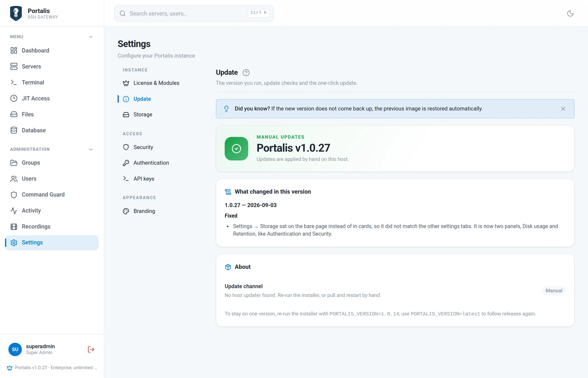The width and height of the screenshot is (588, 378).
Task: Open the Terminal menu item
Action: pyautogui.click(x=52, y=82)
